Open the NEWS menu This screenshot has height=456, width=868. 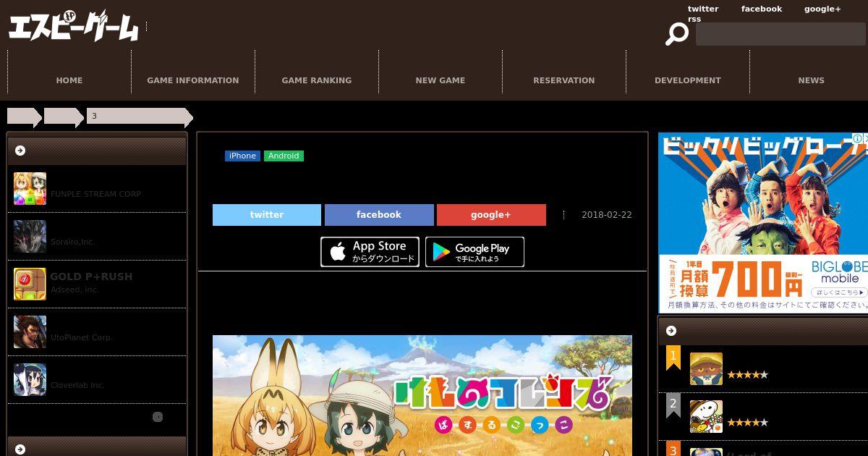tap(812, 80)
